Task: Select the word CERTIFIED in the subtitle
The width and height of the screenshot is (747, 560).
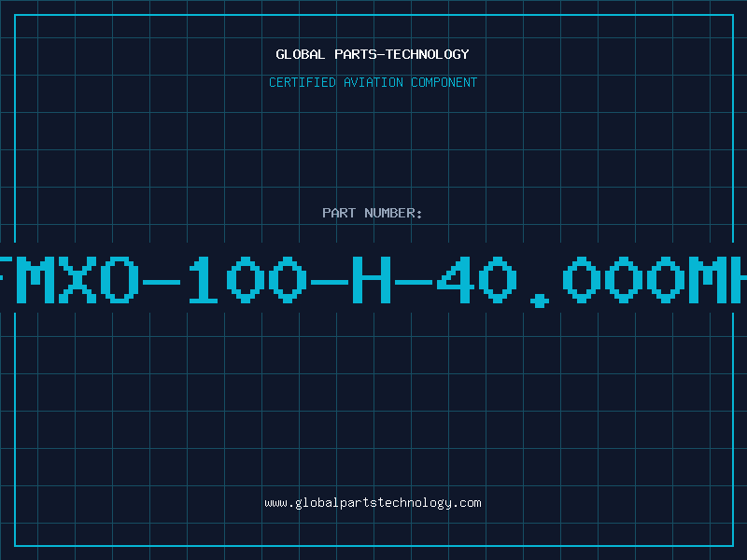Action: point(303,82)
